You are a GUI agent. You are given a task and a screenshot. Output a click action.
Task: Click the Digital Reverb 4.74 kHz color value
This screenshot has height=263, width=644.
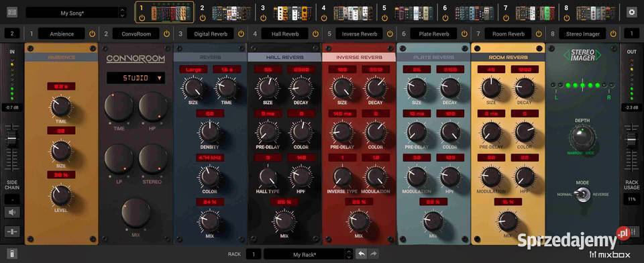click(210, 158)
